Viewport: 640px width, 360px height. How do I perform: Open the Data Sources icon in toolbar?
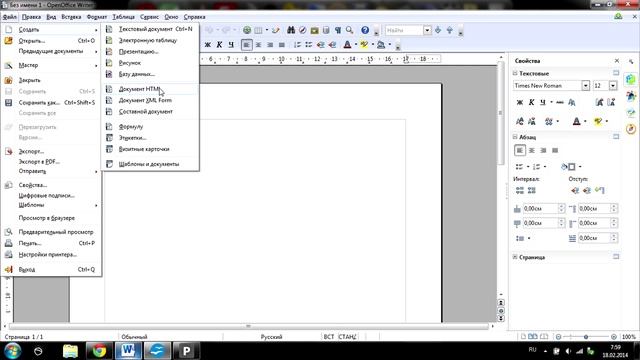coord(326,30)
